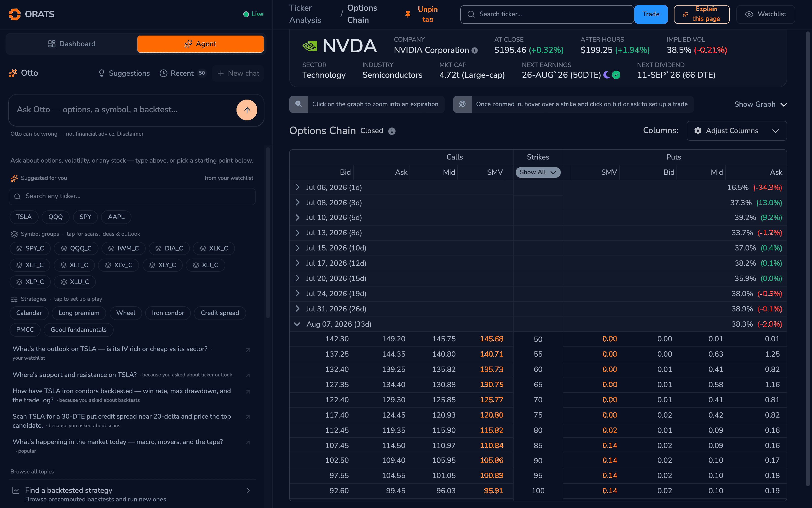This screenshot has width=812, height=508.
Task: Select the XLU_C symbol group
Action: [x=75, y=282]
